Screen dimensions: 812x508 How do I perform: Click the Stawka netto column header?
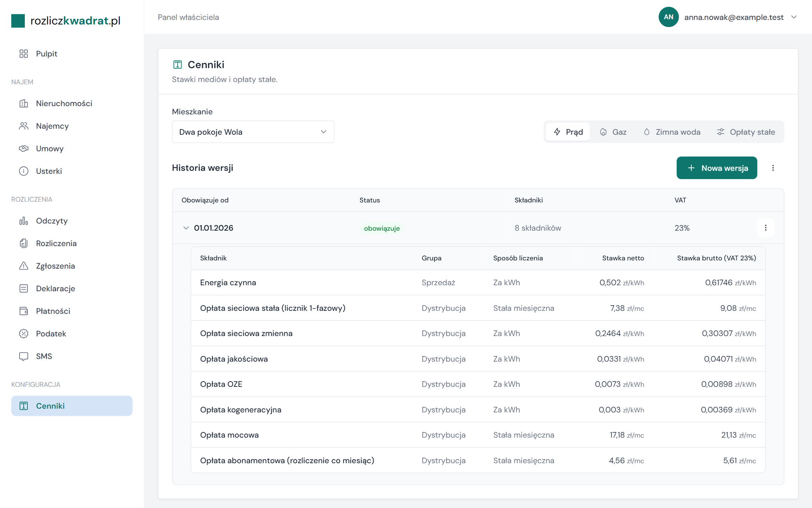[x=623, y=258]
